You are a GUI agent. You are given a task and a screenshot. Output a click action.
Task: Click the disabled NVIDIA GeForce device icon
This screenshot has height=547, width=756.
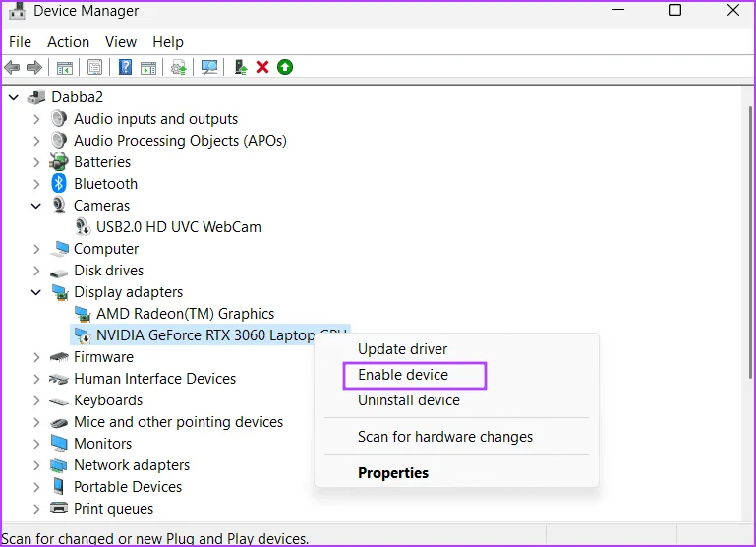(82, 335)
